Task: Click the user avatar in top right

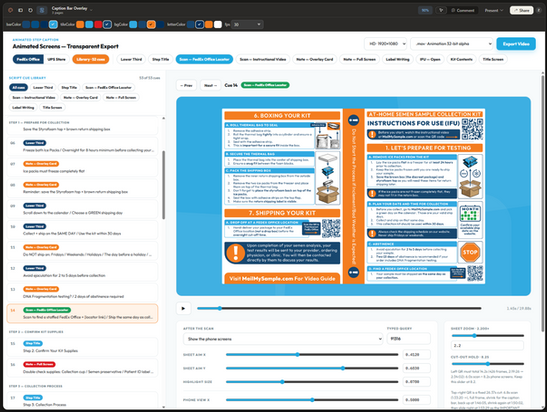Action: [539, 10]
